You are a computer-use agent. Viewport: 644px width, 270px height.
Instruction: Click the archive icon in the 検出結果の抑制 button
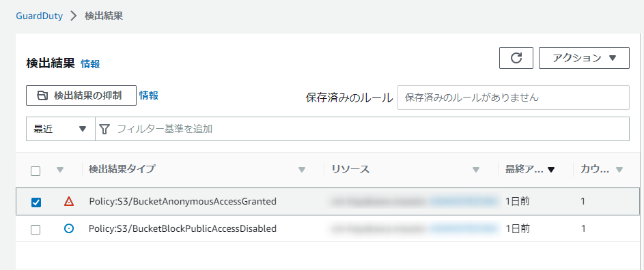coord(42,95)
